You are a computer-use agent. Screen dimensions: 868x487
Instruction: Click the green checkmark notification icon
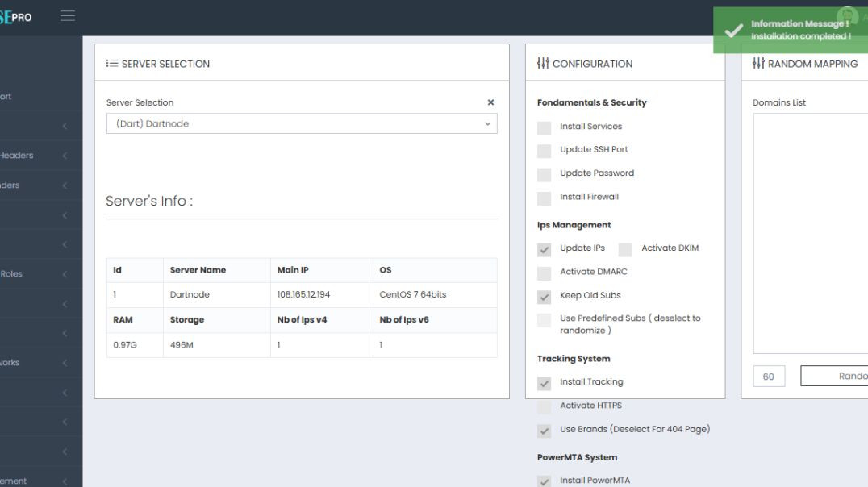coord(733,31)
